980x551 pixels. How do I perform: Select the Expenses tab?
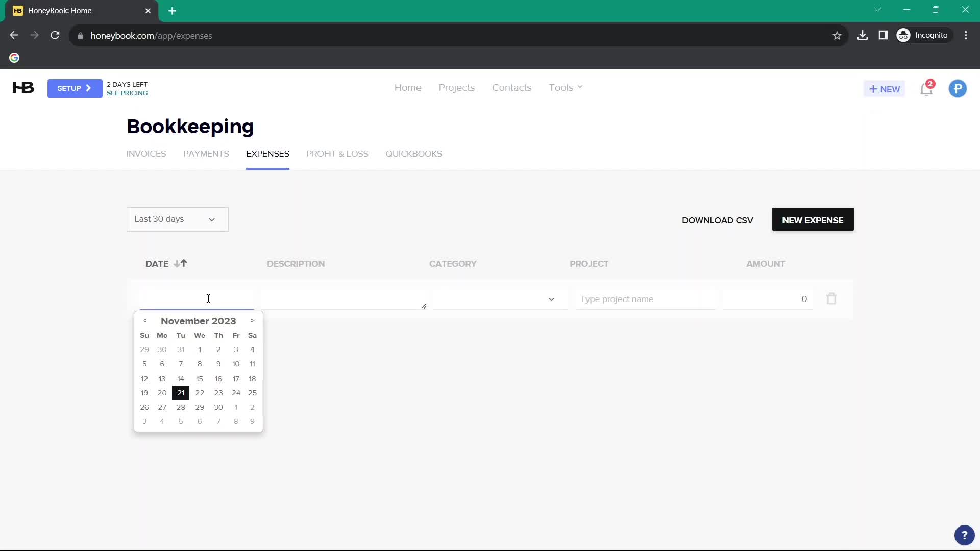[x=267, y=154]
